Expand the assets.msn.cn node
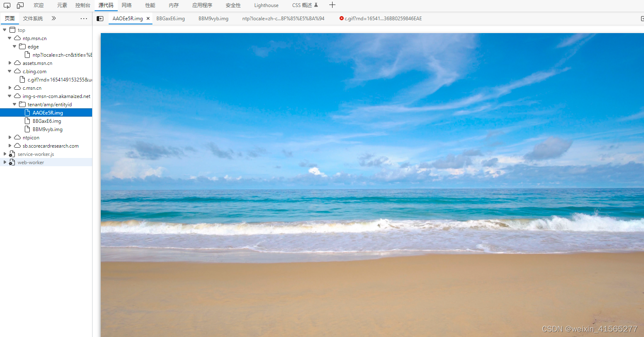This screenshot has height=337, width=644. pyautogui.click(x=10, y=63)
